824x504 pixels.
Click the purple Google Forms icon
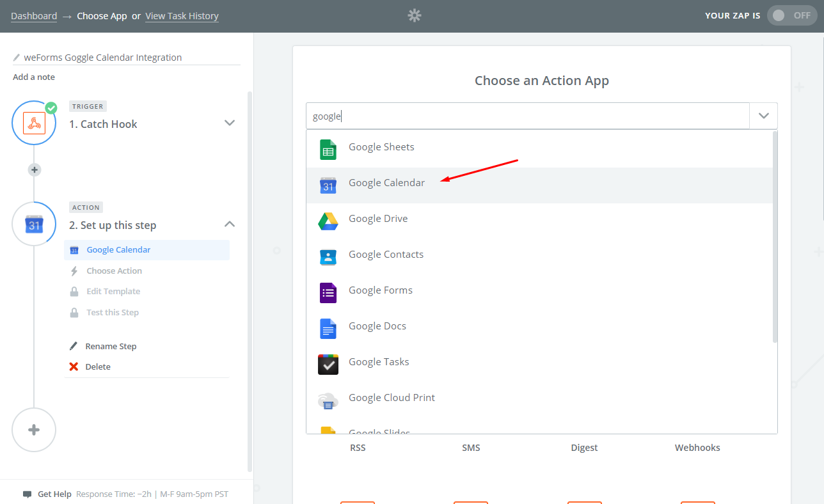point(328,293)
